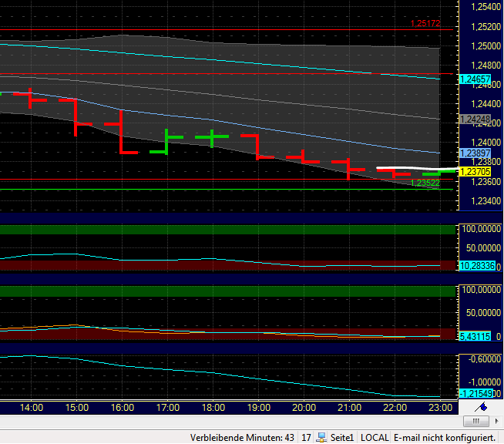The image size is (504, 444).
Task: Select the blue 1,23897 price label
Action: point(474,153)
